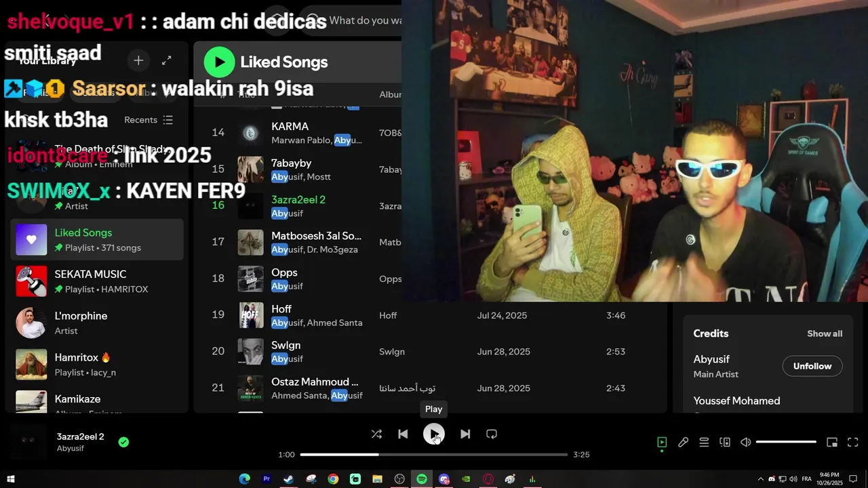Open NVIDIA app from taskbar
868x488 pixels.
click(x=466, y=479)
